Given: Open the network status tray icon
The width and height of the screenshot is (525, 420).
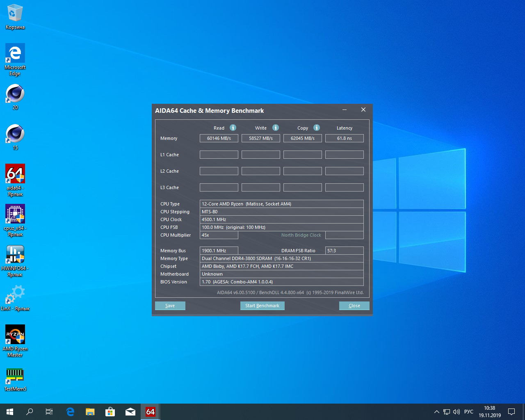Looking at the screenshot, I should 447,412.
